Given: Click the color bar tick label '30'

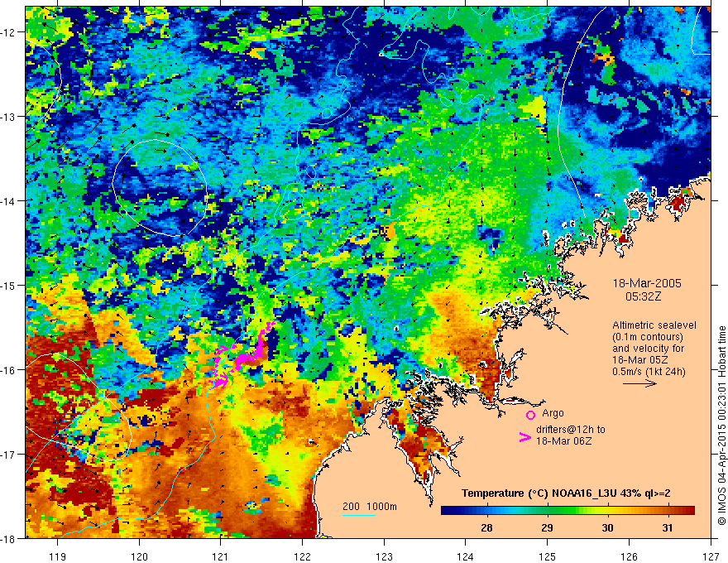Looking at the screenshot, I should coord(607,527).
